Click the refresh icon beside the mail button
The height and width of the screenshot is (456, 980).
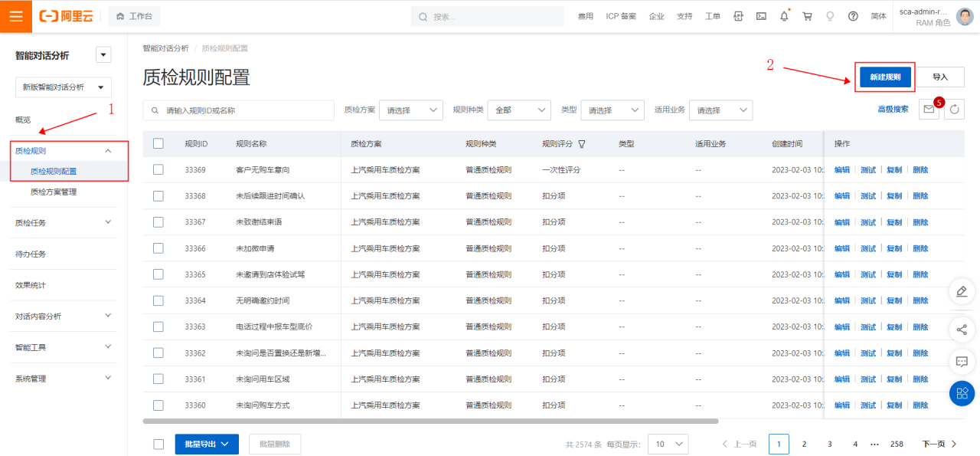point(954,110)
